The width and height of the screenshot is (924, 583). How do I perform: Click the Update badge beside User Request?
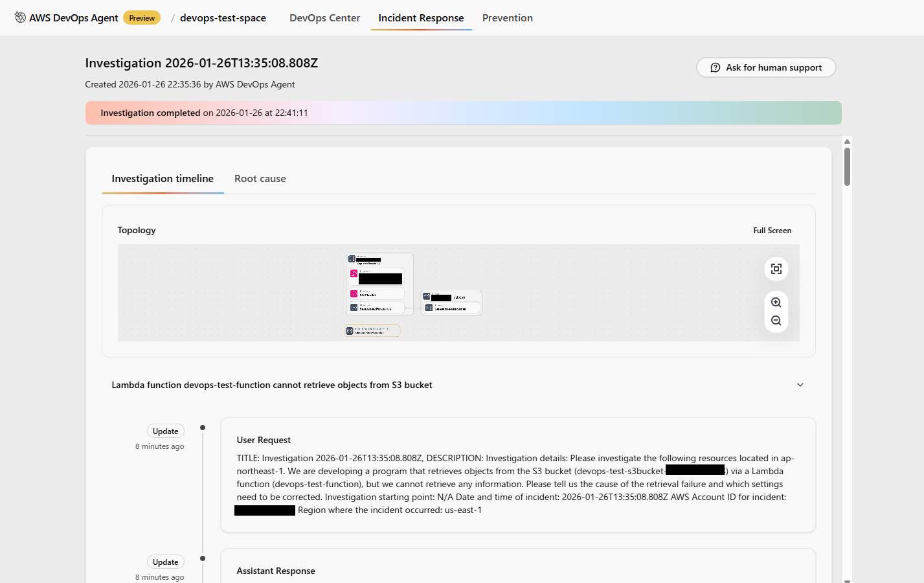click(165, 431)
